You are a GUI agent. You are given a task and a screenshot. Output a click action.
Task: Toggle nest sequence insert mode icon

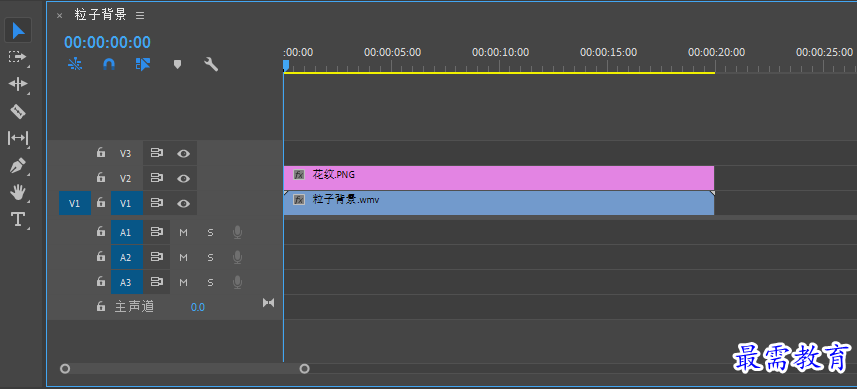(75, 64)
